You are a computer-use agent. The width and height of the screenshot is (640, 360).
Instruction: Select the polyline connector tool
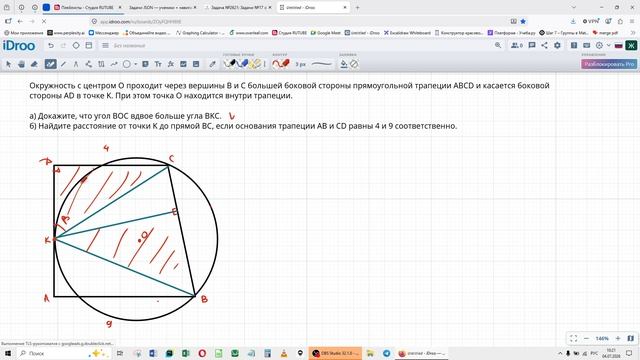(89, 64)
